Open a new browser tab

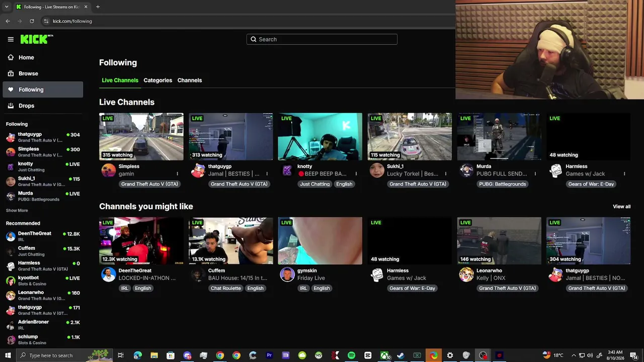[98, 7]
